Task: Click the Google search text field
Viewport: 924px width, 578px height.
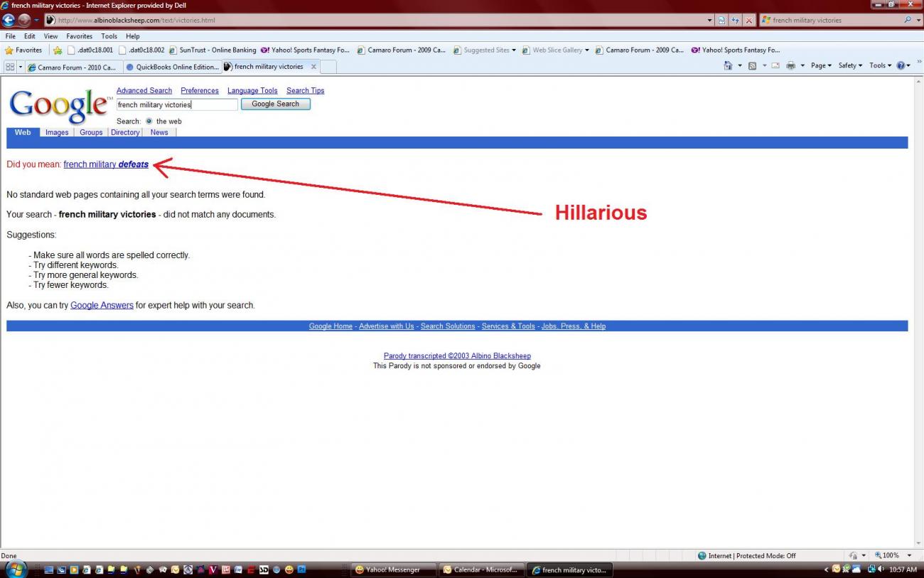Action: point(177,105)
